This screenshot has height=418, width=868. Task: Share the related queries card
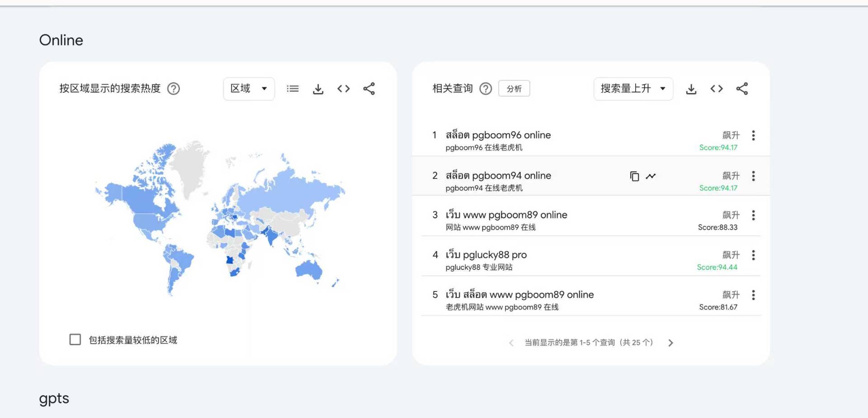tap(742, 89)
